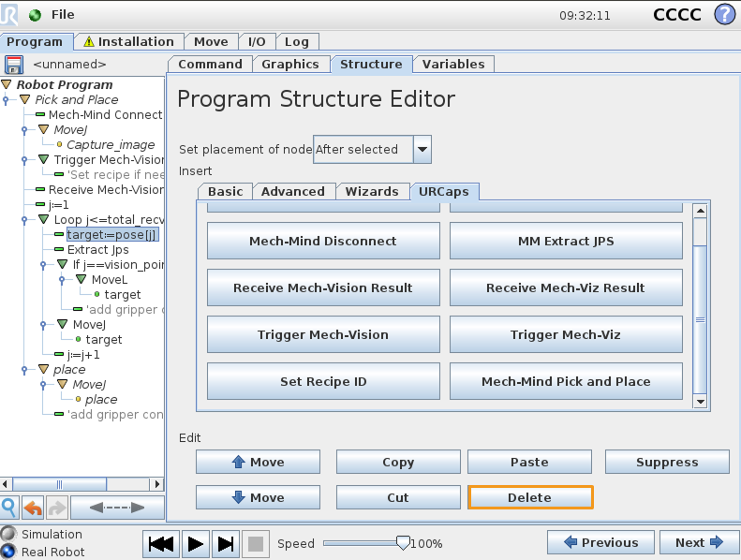This screenshot has height=560, width=741.
Task: Switch to the Installation tab
Action: pyautogui.click(x=127, y=42)
